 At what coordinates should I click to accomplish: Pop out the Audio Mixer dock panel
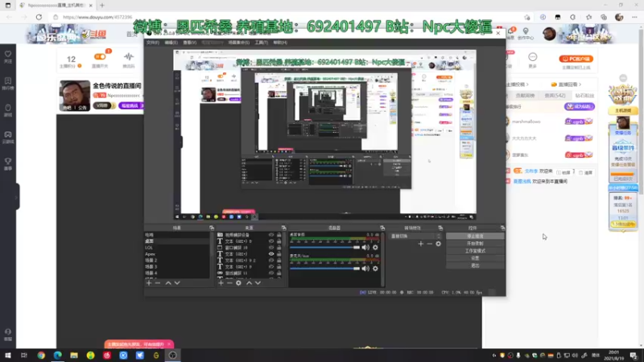click(x=382, y=228)
